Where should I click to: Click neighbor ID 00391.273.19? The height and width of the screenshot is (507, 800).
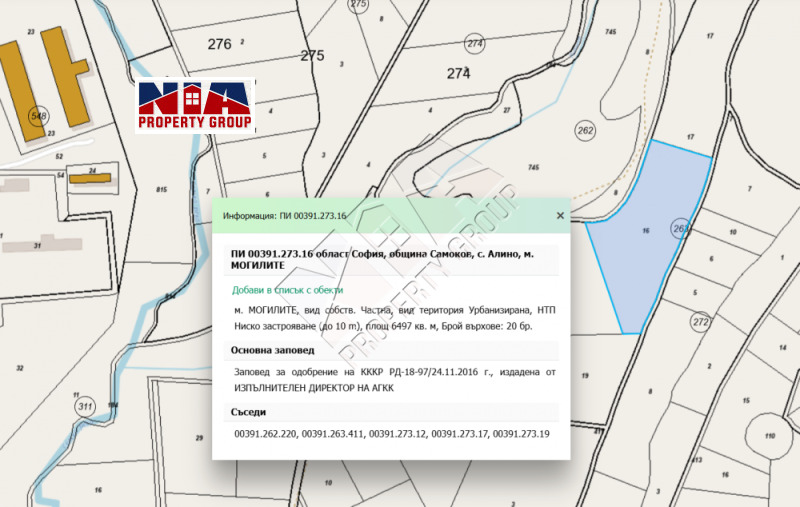[521, 434]
